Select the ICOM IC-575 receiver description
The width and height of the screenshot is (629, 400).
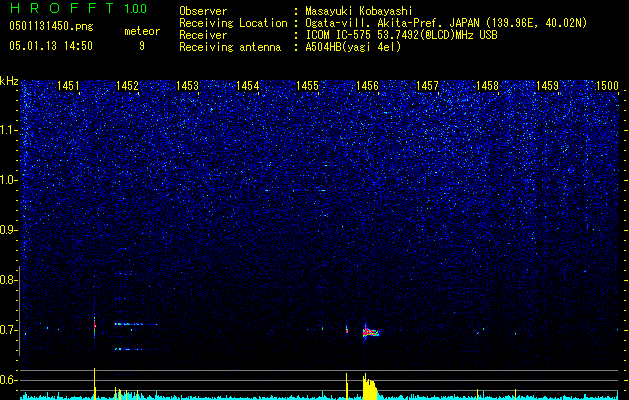401,35
